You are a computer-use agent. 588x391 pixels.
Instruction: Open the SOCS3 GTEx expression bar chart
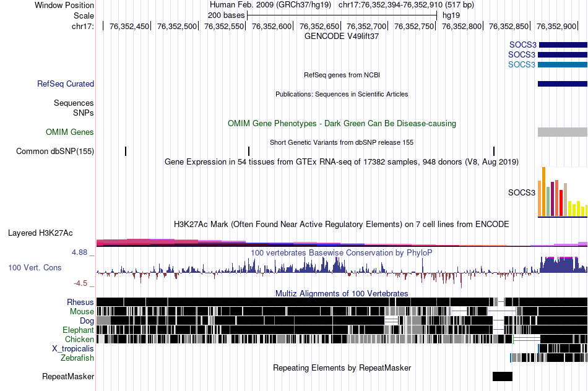pos(563,192)
